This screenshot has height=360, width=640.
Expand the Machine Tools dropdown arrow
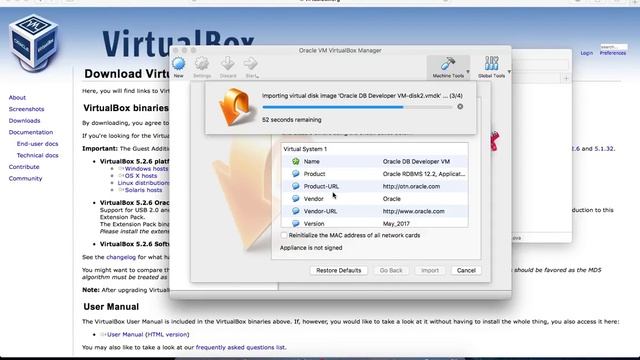[468, 72]
